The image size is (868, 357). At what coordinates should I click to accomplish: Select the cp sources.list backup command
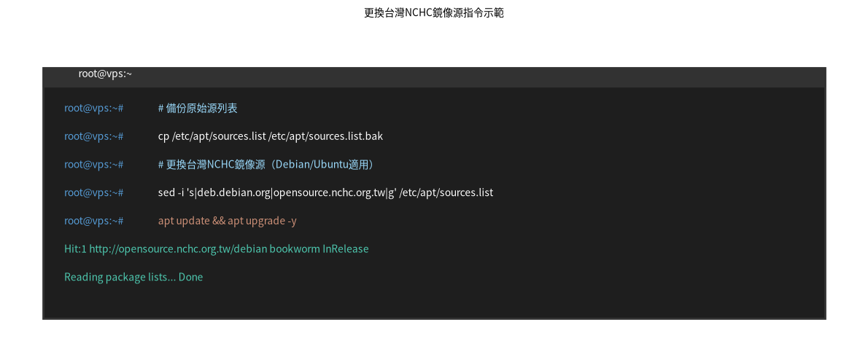point(271,136)
